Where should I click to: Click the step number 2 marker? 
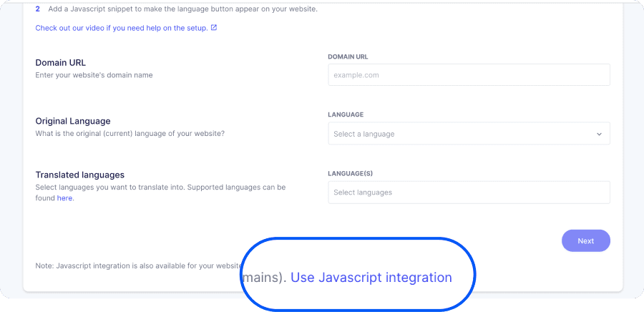tap(38, 9)
